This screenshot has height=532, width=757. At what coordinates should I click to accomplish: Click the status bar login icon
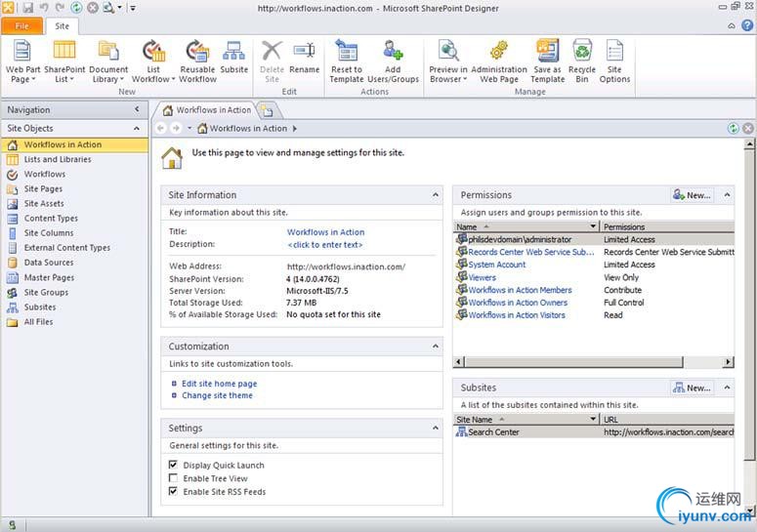coord(12,525)
